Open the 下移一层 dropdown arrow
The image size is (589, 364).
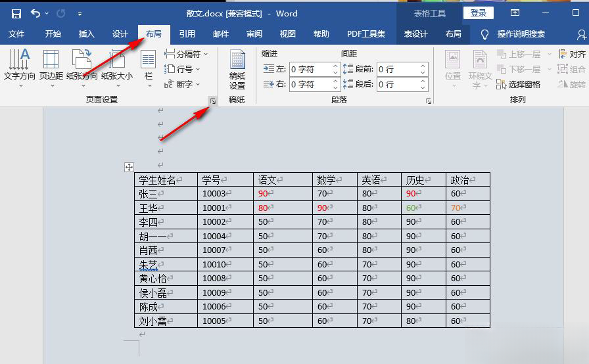549,70
